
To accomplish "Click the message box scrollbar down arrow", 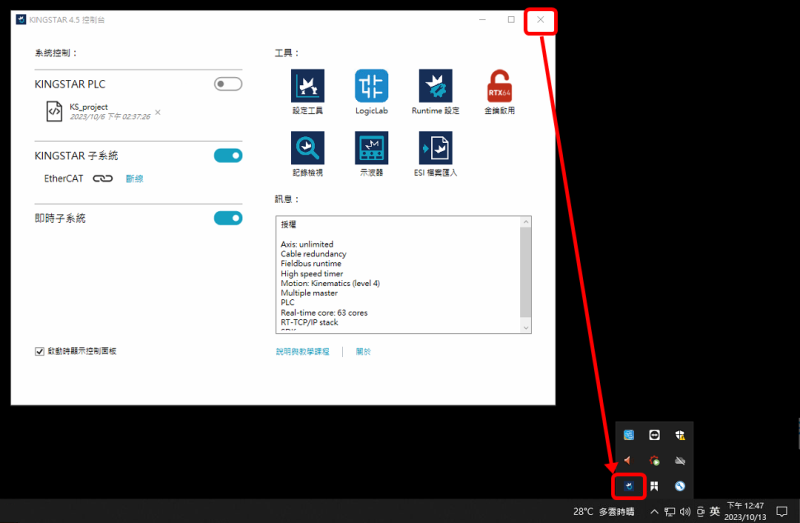I will [x=526, y=328].
